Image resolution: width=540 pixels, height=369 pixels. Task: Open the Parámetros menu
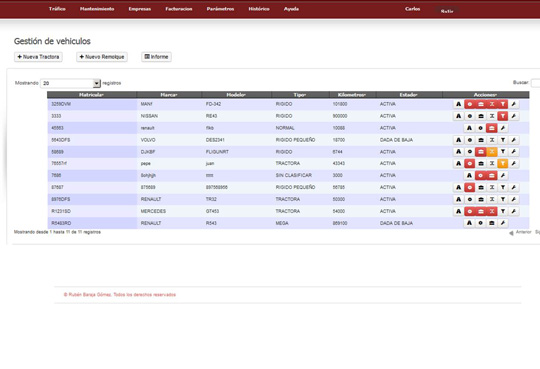(x=220, y=9)
